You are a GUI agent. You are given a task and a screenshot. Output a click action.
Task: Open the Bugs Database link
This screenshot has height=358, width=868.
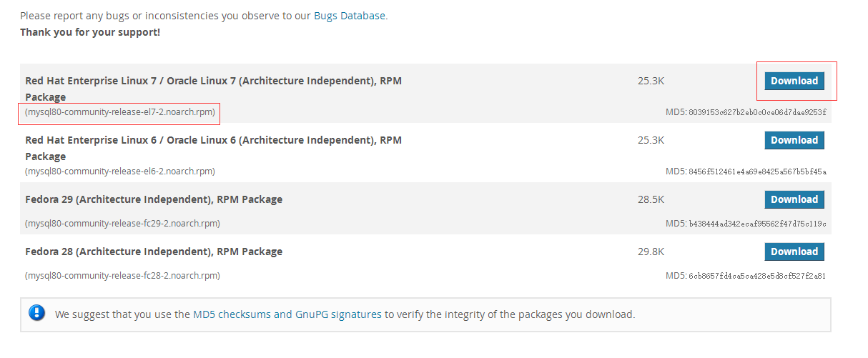point(350,15)
